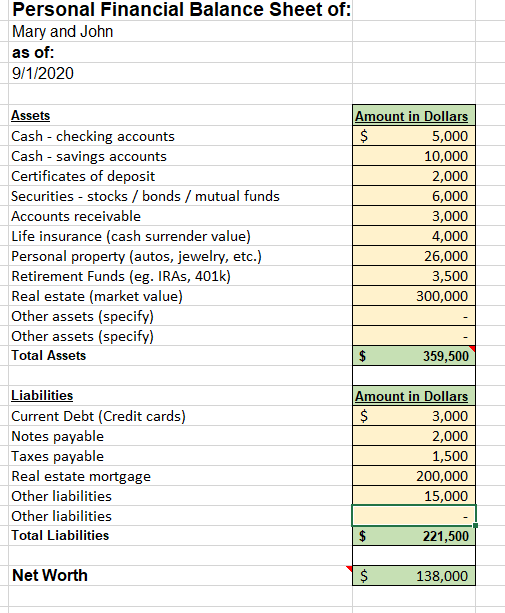
Task: Select the date cell 9/1/2020
Action: tap(181, 73)
